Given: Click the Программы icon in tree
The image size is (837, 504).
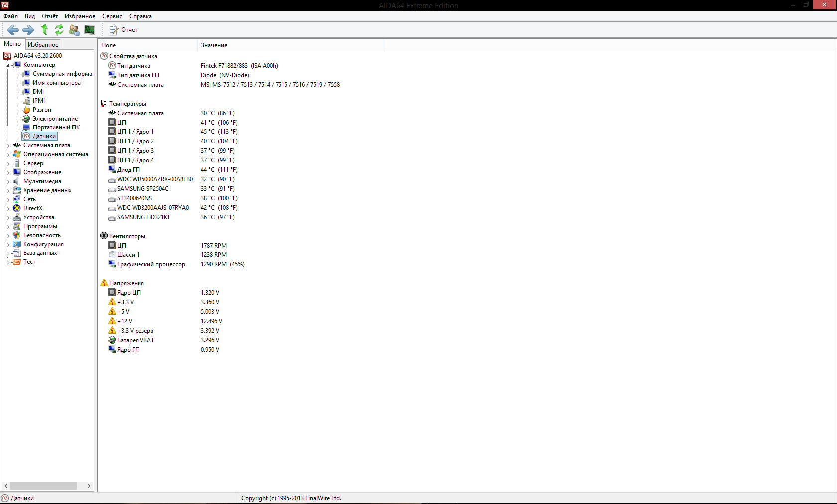Looking at the screenshot, I should pos(17,226).
